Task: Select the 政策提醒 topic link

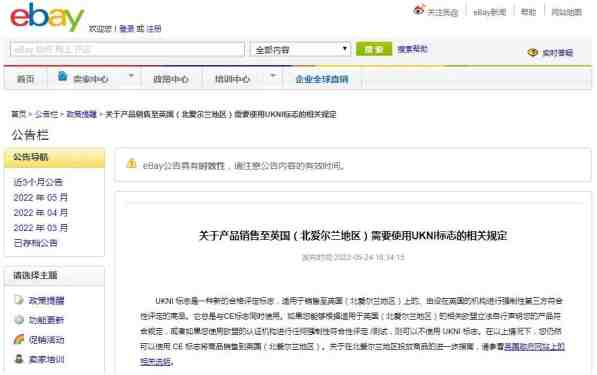Action: 46,301
